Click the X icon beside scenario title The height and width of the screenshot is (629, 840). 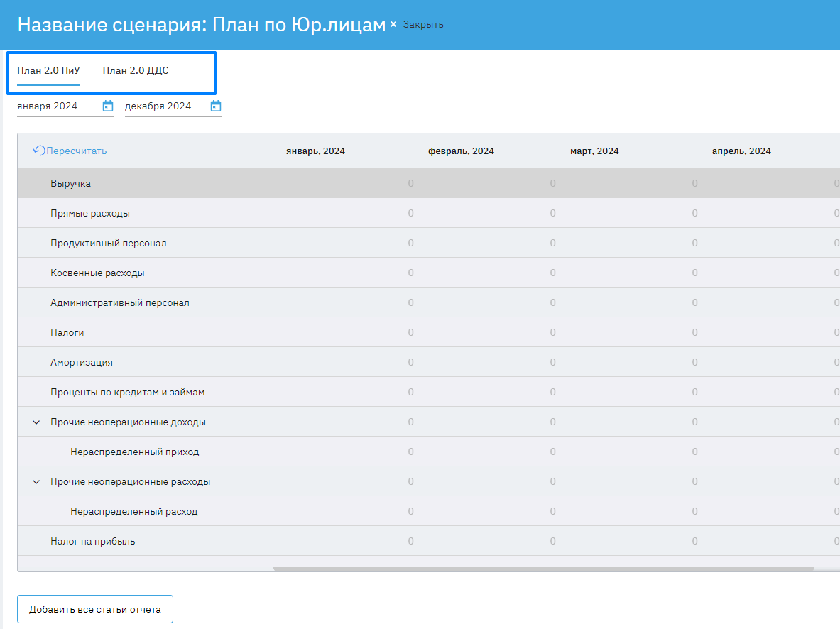coord(393,24)
